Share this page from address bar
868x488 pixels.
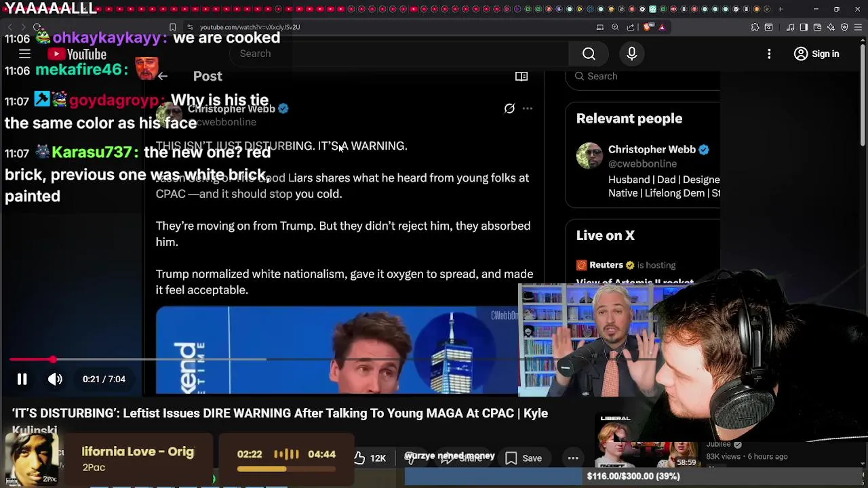point(631,27)
